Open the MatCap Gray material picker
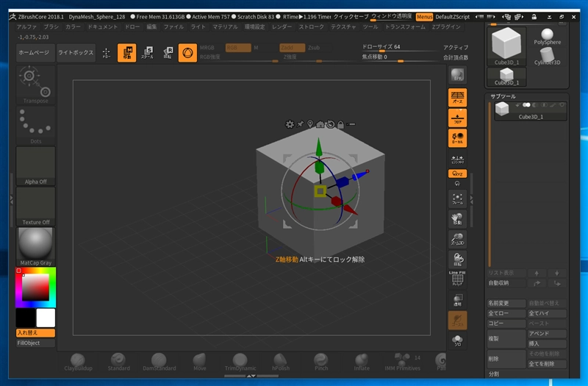 coord(35,246)
